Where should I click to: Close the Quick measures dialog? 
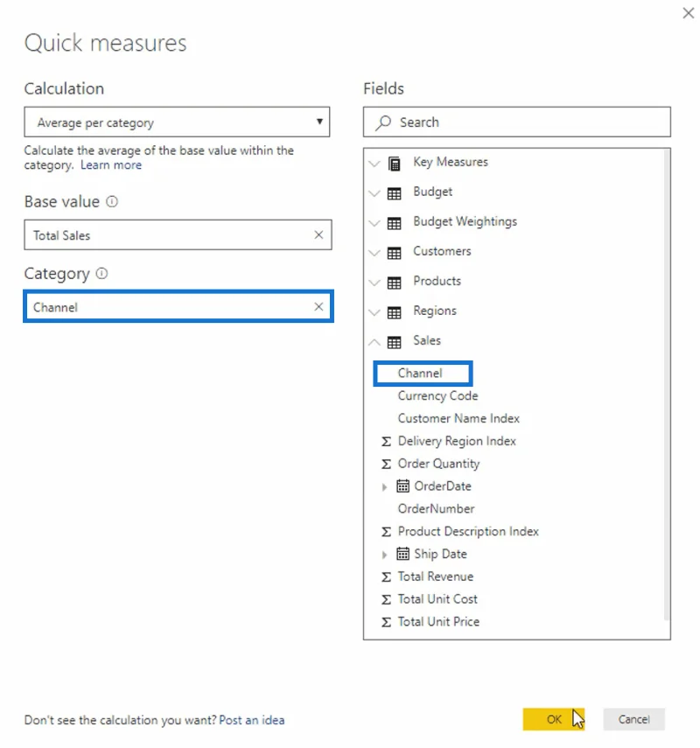(688, 13)
